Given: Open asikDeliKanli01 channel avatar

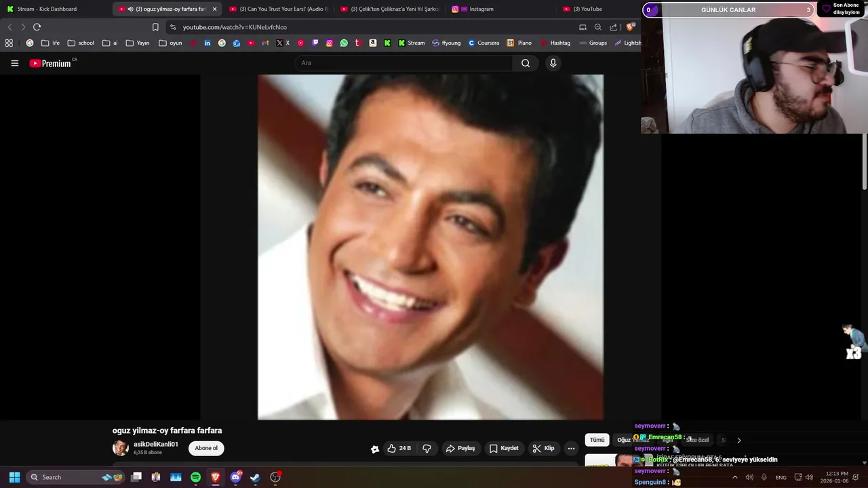Looking at the screenshot, I should (x=121, y=448).
